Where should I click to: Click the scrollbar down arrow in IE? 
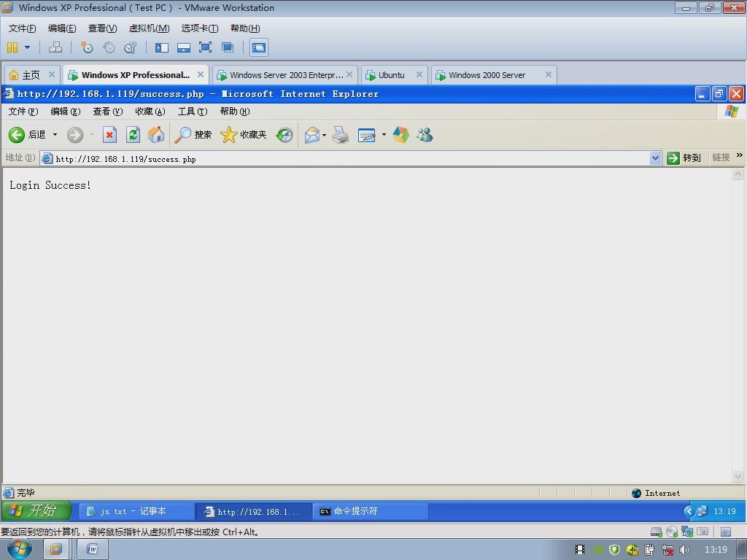(x=738, y=476)
